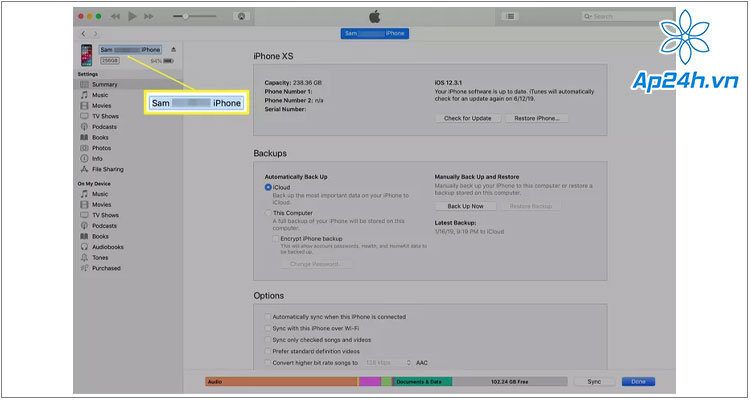Image resolution: width=750 pixels, height=400 pixels.
Task: Go forward with the right chevron
Action: [96, 33]
